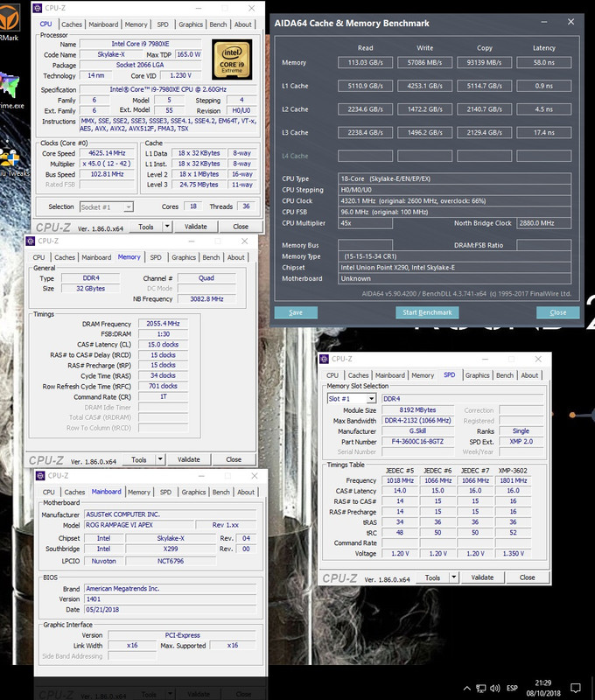
Task: Click Save button in AIDA64 benchmark
Action: click(296, 312)
